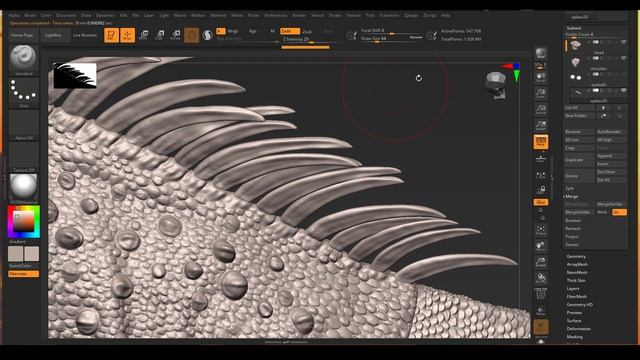
Task: Open the Alpha menu
Action: pyautogui.click(x=14, y=16)
